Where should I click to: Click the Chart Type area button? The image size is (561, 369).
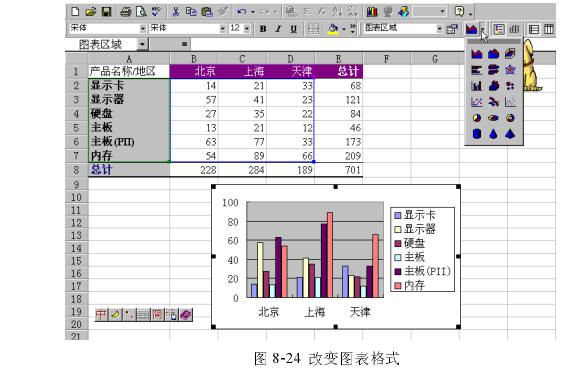472,29
